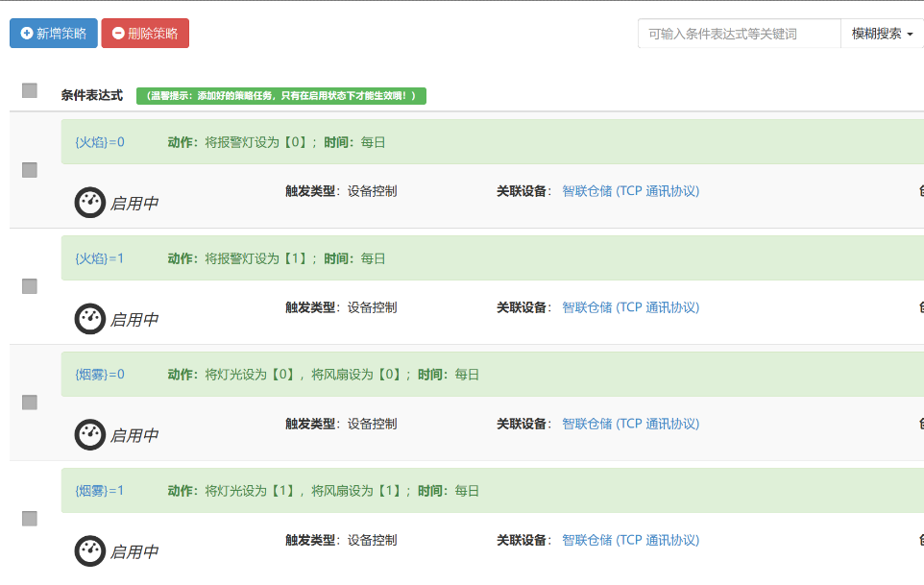
Task: Check the box for the {烟雾}=1 strategy
Action: tap(30, 519)
